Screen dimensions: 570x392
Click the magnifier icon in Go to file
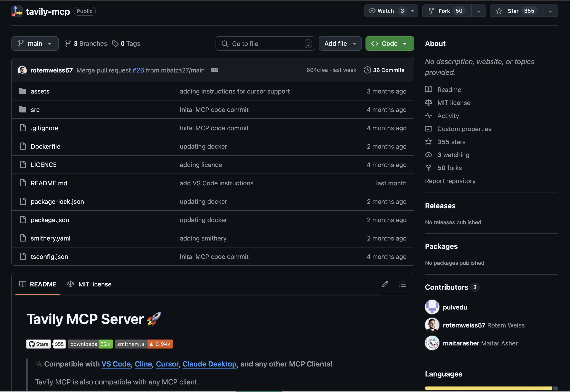pyautogui.click(x=225, y=44)
